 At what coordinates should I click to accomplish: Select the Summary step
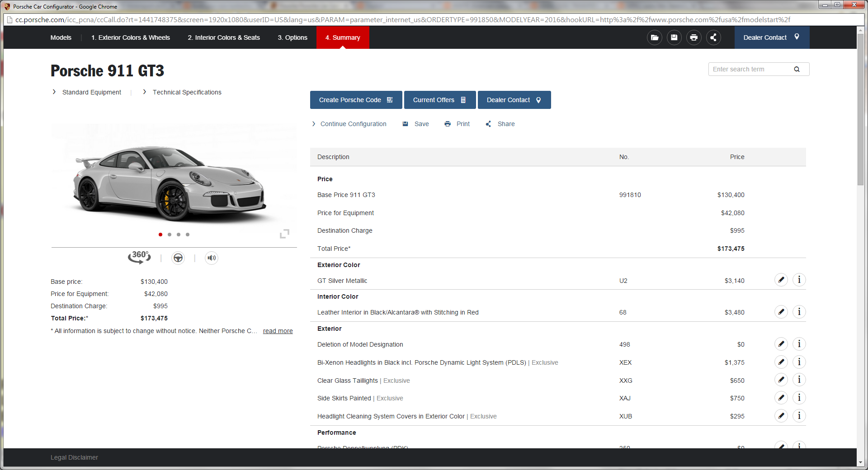(x=343, y=38)
